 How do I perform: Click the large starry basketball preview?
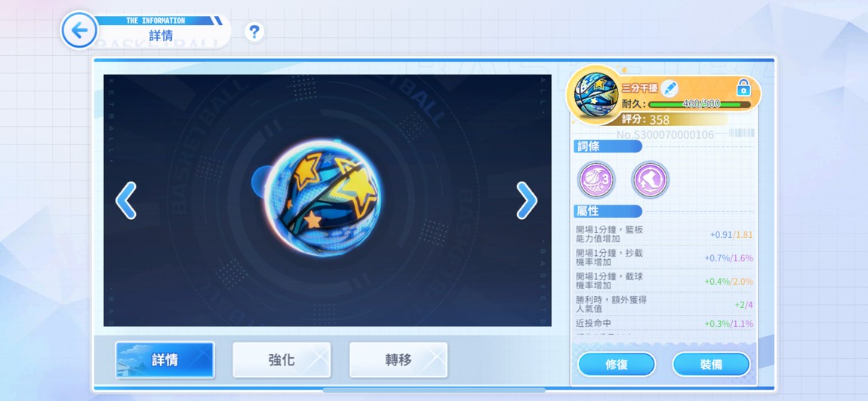322,199
